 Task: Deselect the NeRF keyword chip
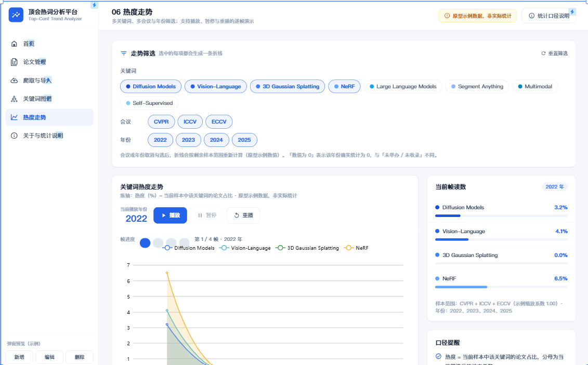coord(344,87)
